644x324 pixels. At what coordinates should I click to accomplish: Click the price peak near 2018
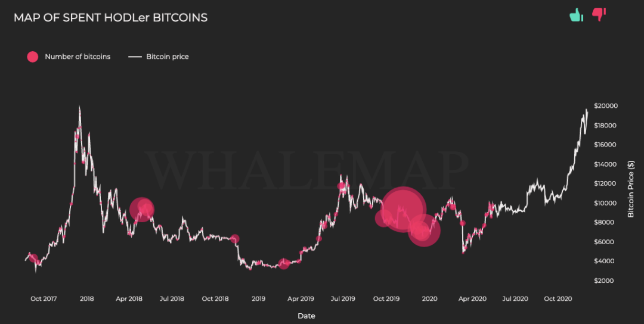[x=79, y=108]
